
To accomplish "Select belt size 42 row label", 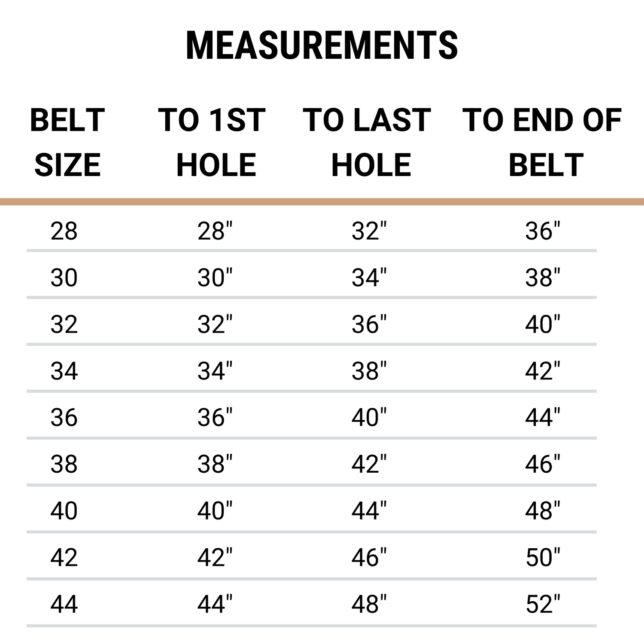I will [x=64, y=558].
